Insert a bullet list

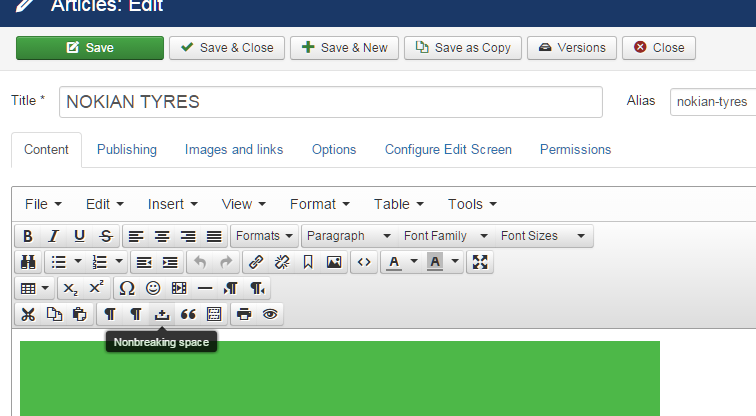58,262
